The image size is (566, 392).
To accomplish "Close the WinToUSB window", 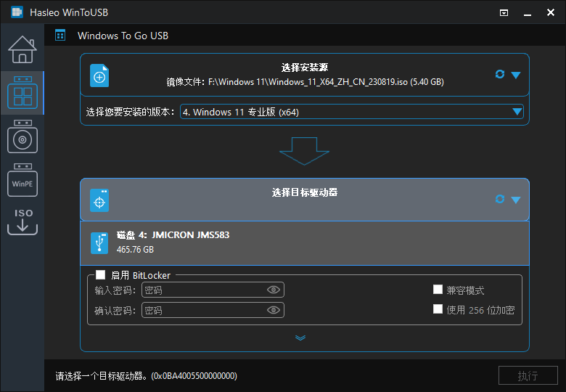I will (551, 12).
